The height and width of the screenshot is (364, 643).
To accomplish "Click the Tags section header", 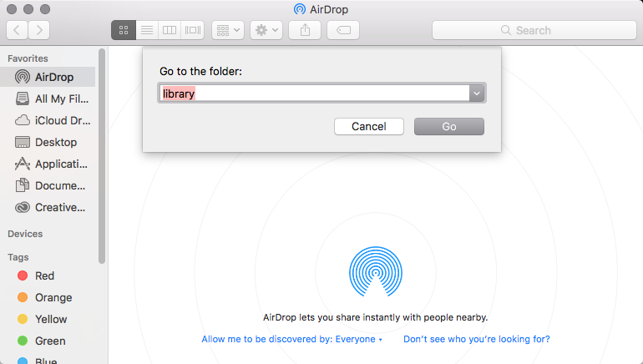I will click(x=18, y=257).
